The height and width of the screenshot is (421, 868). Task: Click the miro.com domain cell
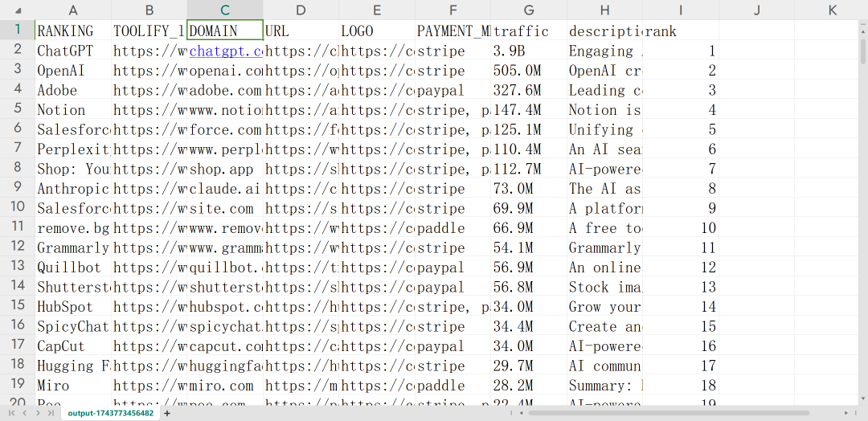225,386
